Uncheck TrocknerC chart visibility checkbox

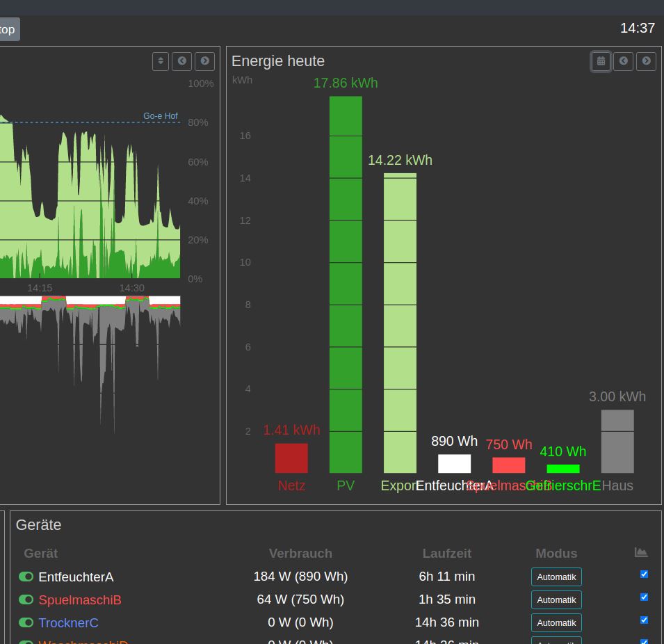[644, 620]
